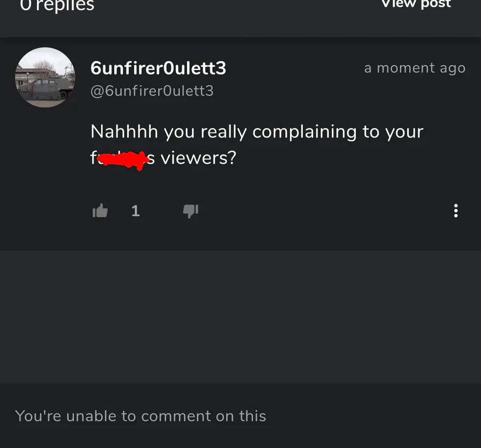This screenshot has width=481, height=448.
Task: Dislike the comment with thumbs down icon
Action: tap(190, 211)
